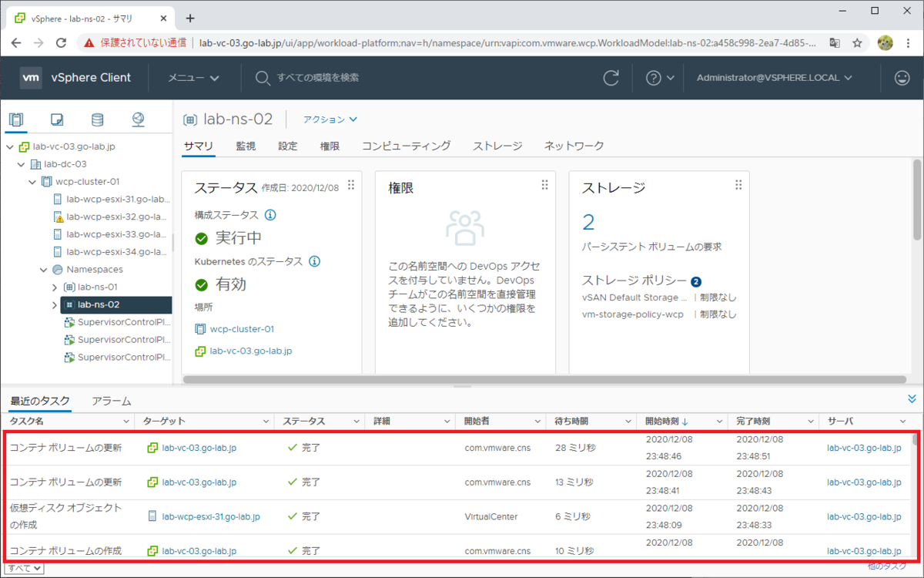Expand the lab-ns-01 namespace node

[x=55, y=287]
